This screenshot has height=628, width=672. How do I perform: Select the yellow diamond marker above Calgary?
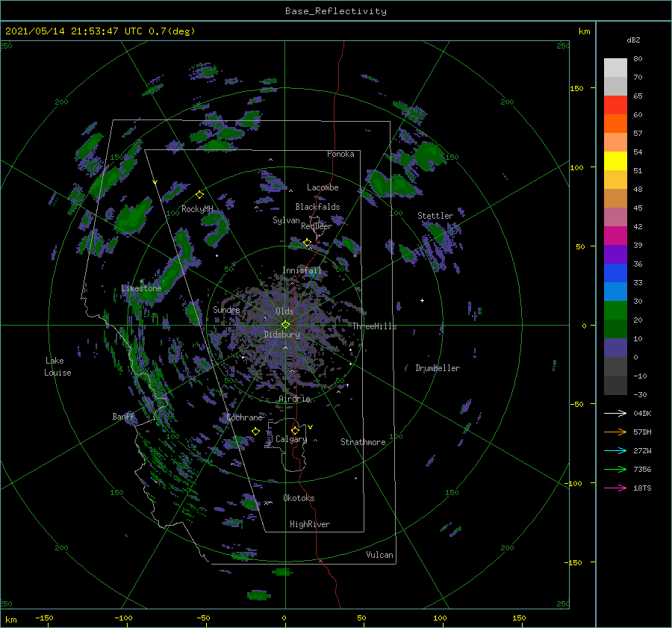[295, 430]
